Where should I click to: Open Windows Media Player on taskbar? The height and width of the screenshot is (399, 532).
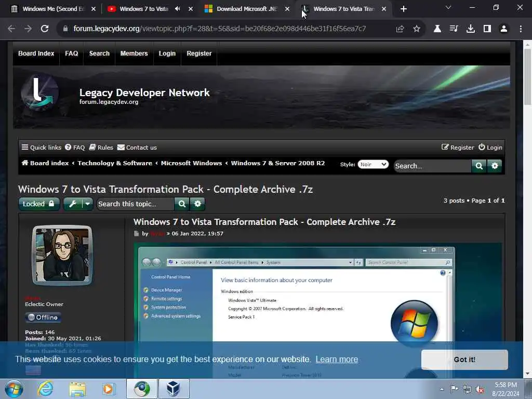109,389
